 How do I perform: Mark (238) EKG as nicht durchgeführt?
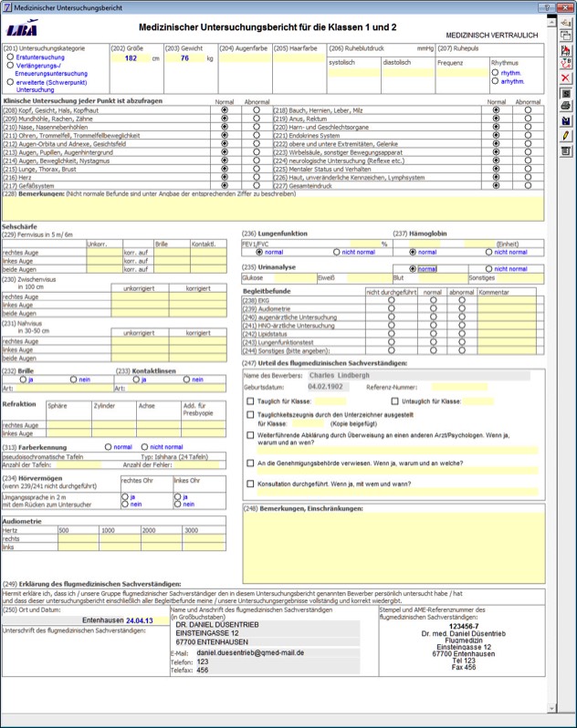click(392, 300)
